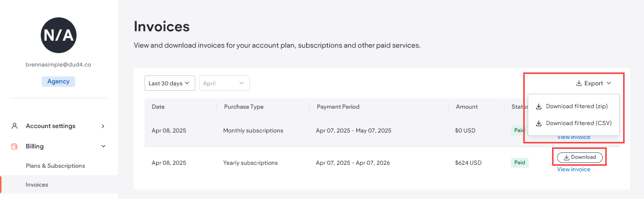The width and height of the screenshot is (644, 199).
Task: Download the $624 yearly subscription invoice
Action: (579, 157)
